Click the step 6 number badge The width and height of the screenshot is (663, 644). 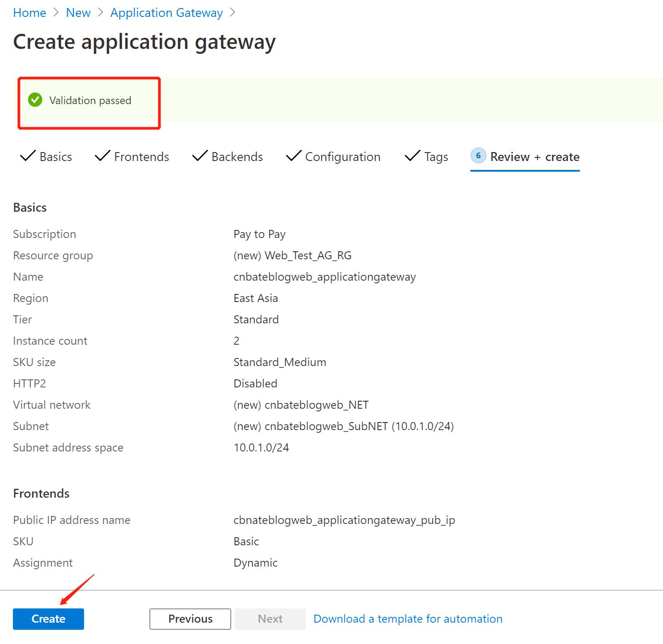pos(478,156)
